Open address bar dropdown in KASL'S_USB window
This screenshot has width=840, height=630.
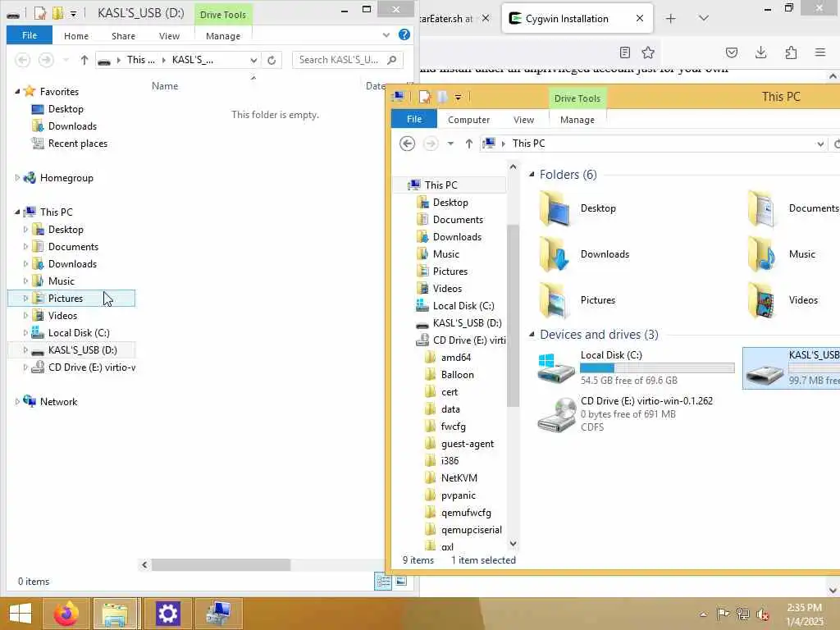tap(253, 60)
